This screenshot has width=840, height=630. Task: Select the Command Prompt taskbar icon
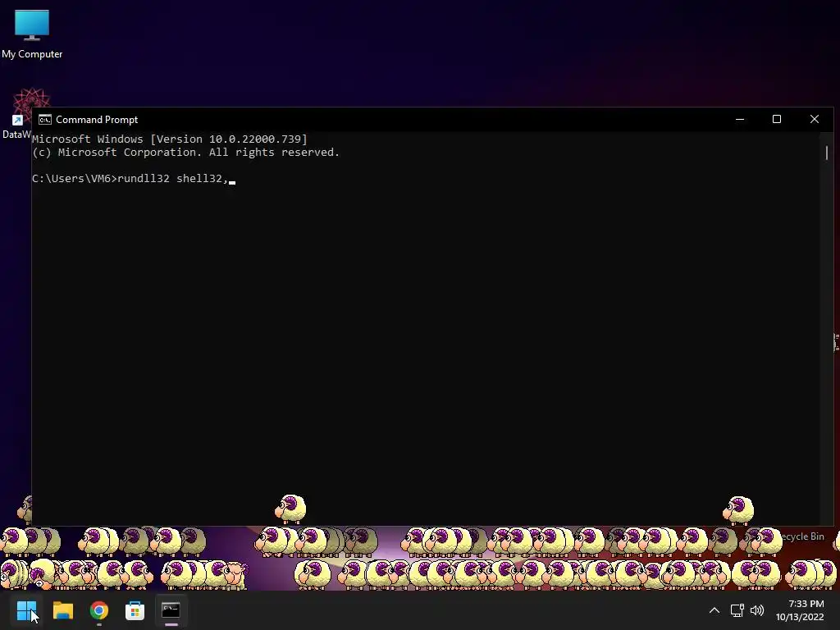pyautogui.click(x=171, y=610)
